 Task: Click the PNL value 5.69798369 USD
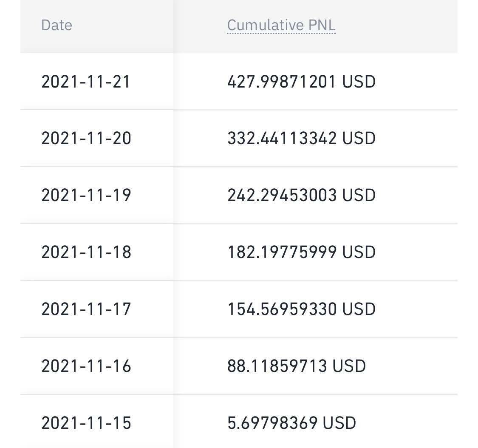[x=291, y=422]
